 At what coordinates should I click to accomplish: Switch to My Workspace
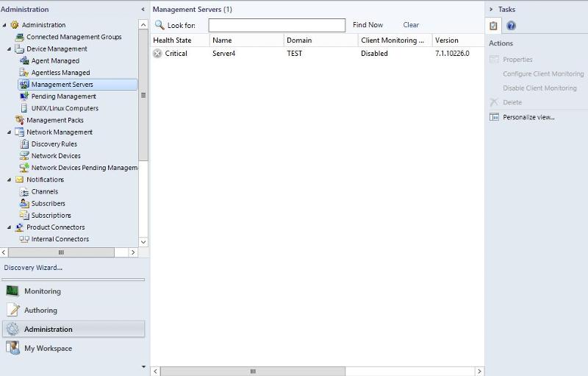click(x=73, y=348)
